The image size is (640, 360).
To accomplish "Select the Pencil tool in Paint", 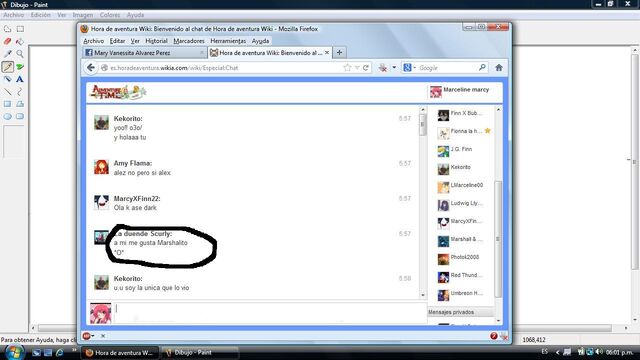I will click(8, 67).
